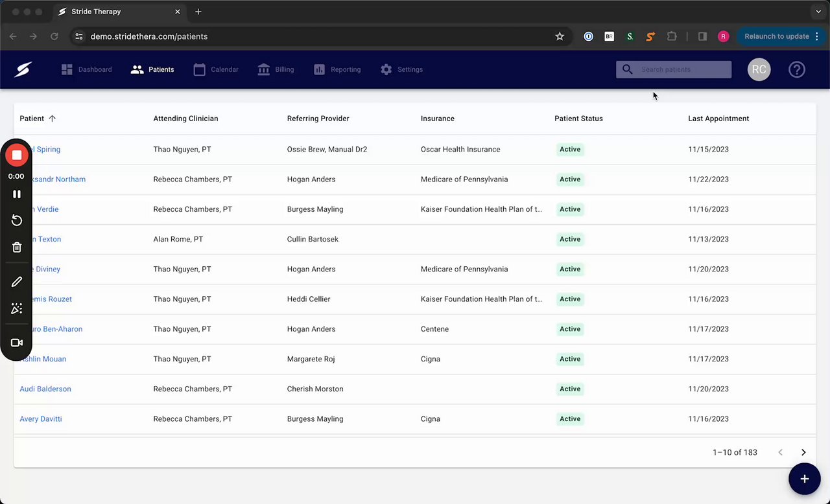Click the 11/22/2023 appointment date
The height and width of the screenshot is (504, 830).
[708, 179]
